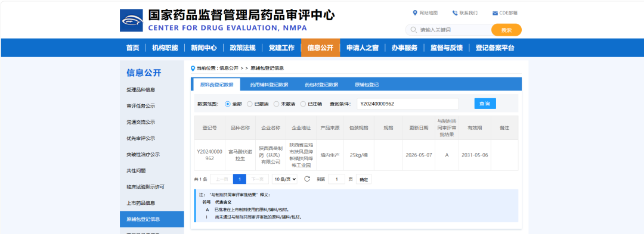644x234 pixels.
Task: Click the CDE fish logo icon
Action: [131, 20]
